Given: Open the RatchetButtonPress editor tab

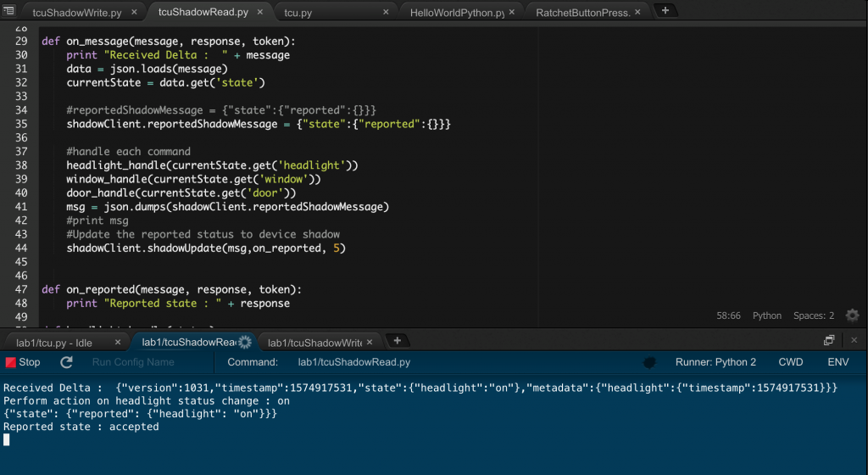Looking at the screenshot, I should (x=583, y=12).
